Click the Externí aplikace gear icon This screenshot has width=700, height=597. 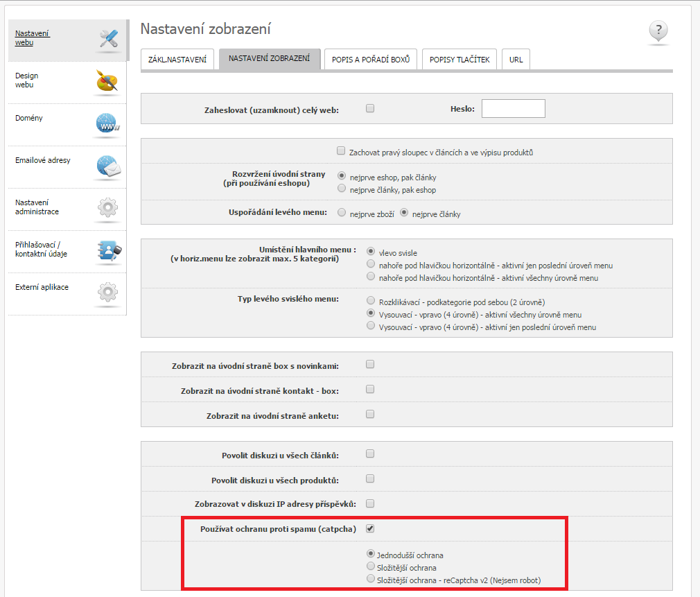(x=108, y=293)
